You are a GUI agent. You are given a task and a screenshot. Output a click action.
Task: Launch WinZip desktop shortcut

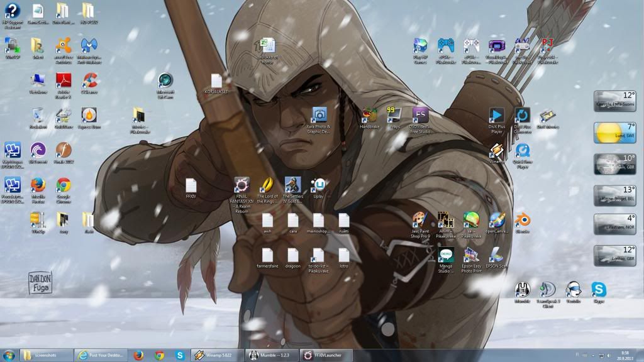coord(38,223)
